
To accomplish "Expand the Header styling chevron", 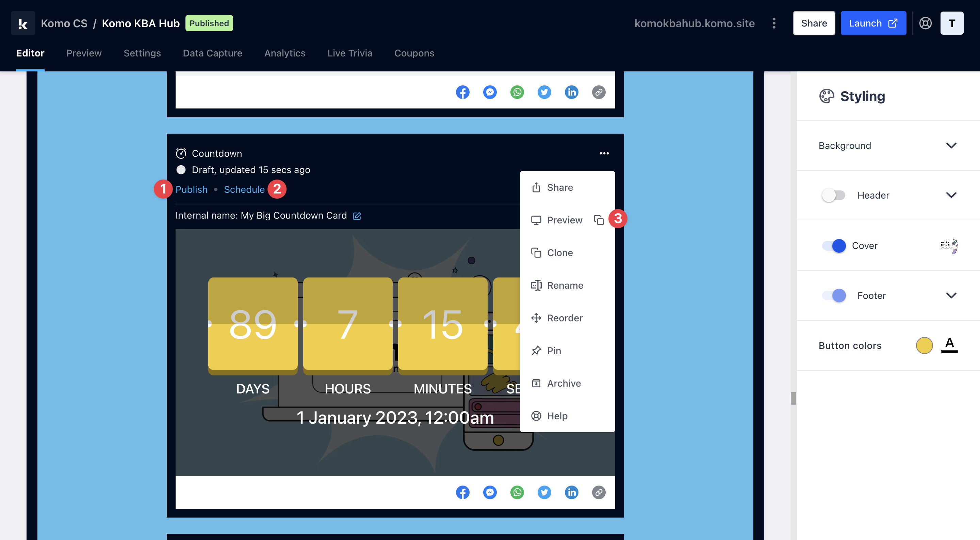I will (951, 196).
